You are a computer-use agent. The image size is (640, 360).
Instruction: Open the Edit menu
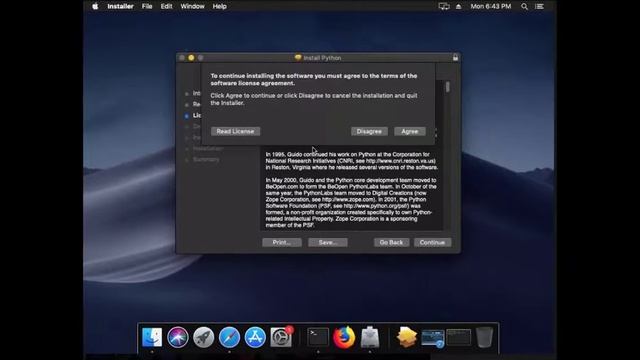(x=166, y=6)
